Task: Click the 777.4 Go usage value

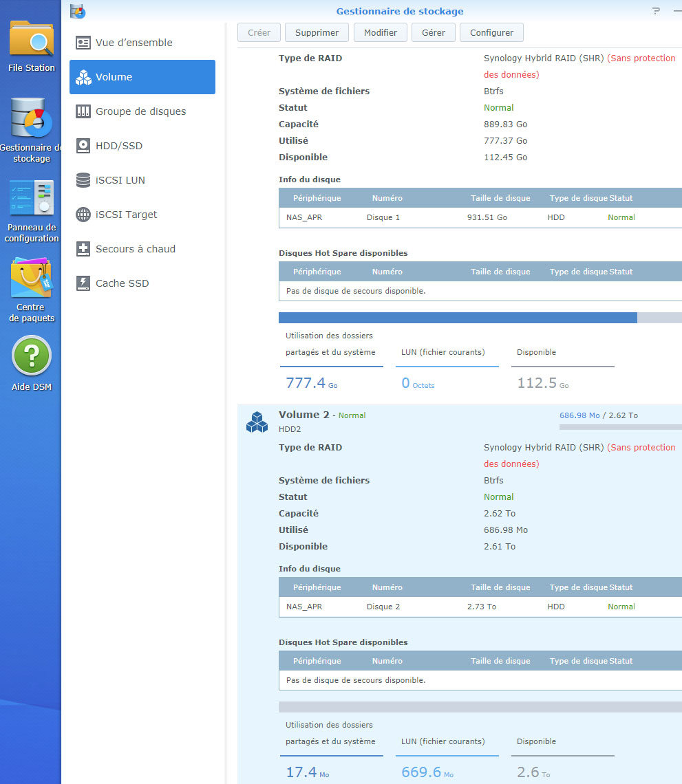Action: (311, 383)
